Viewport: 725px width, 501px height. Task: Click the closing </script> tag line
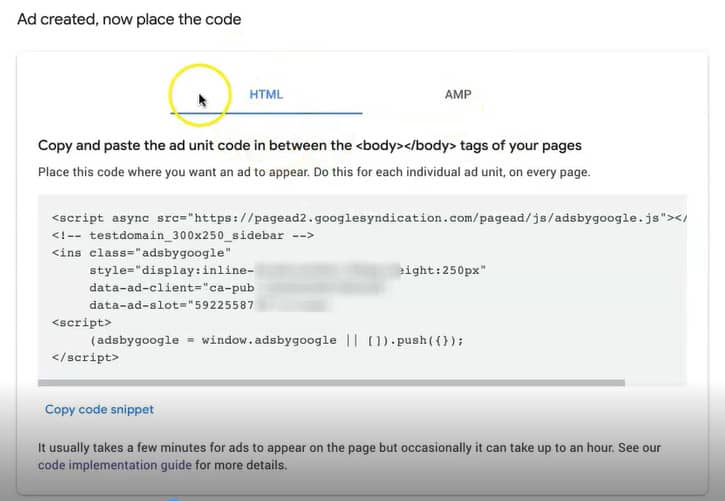click(85, 358)
